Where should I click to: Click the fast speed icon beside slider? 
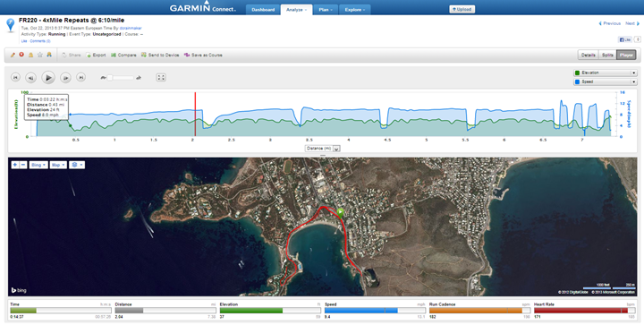tap(139, 78)
